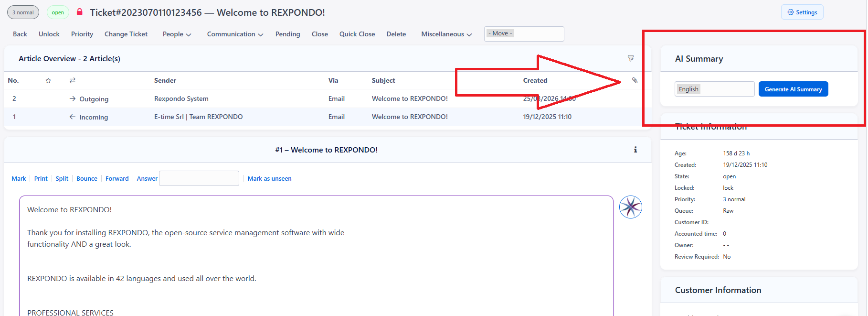The image size is (868, 316).
Task: Click the direction arrows column header icon
Action: click(x=73, y=80)
